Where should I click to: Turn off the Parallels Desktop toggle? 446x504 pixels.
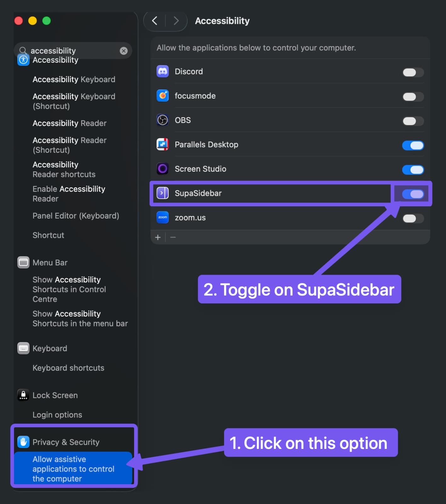coord(413,146)
